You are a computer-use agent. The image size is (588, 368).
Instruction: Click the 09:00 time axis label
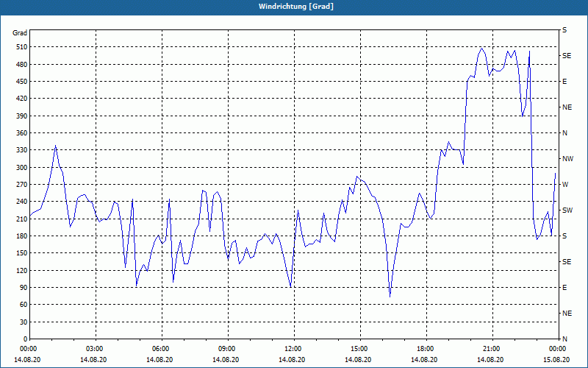coord(228,349)
